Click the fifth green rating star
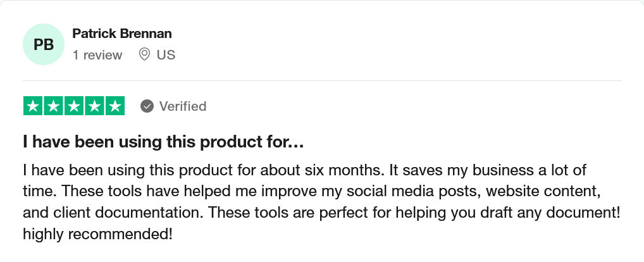This screenshot has width=644, height=262. [115, 106]
